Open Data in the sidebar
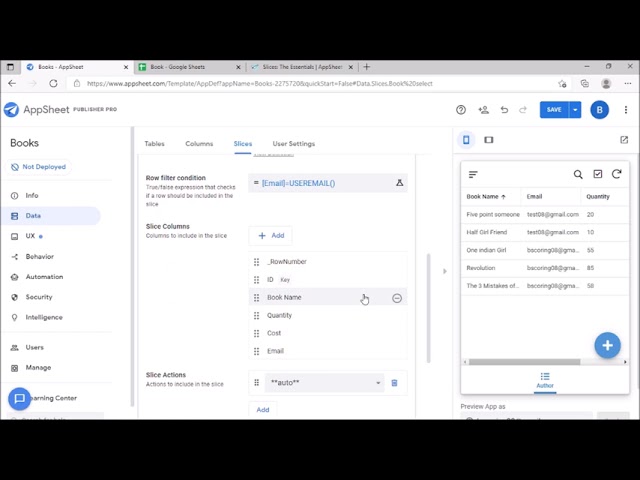This screenshot has width=640, height=480. (x=51, y=216)
